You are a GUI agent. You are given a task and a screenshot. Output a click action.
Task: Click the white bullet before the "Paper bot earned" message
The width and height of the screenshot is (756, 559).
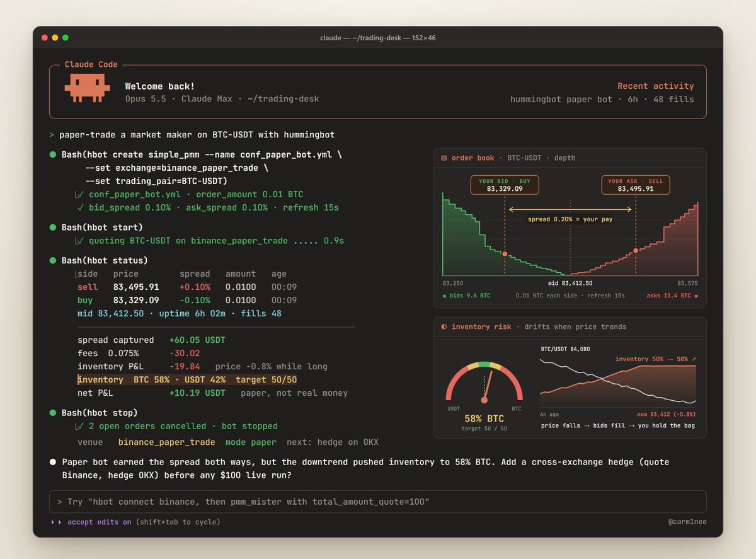click(x=53, y=462)
